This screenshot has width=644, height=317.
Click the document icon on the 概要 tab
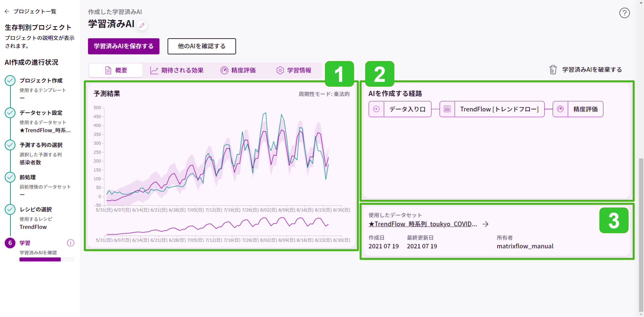(108, 70)
